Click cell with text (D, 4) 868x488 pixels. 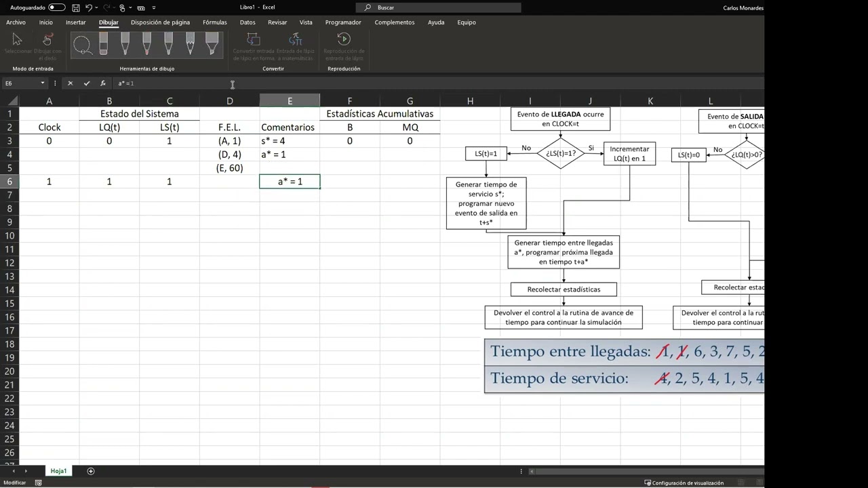[230, 155]
